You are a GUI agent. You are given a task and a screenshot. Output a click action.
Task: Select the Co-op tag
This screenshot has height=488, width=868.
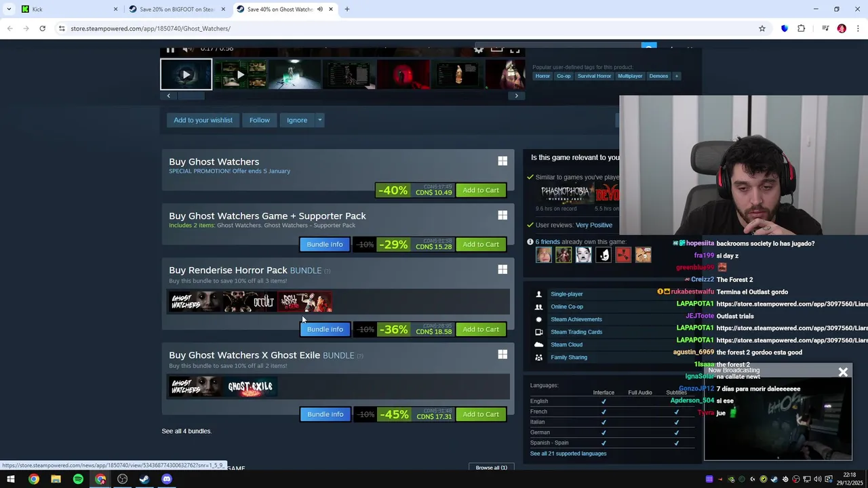point(564,76)
